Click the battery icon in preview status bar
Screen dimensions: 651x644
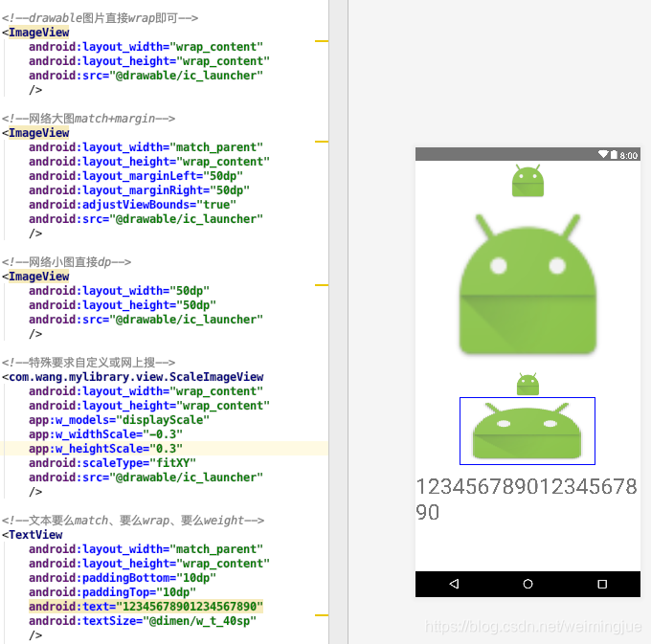tap(614, 155)
